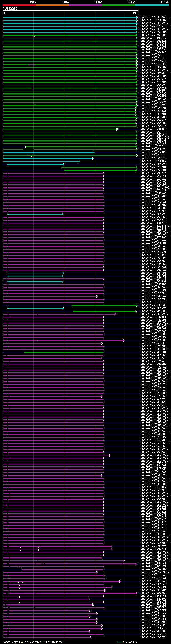Viewport: 171px width, 644px height.
Task: Select the UniRef100_A7PVZ4 label
Action: coord(153,103)
